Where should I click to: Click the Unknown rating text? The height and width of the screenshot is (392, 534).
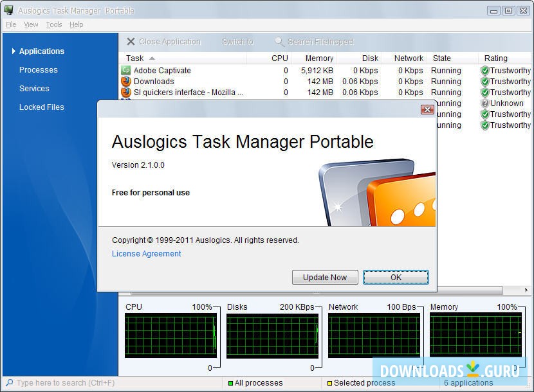coord(507,103)
